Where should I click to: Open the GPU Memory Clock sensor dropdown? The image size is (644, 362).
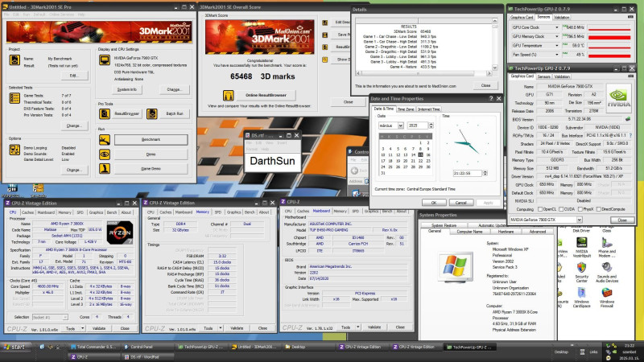pos(557,36)
